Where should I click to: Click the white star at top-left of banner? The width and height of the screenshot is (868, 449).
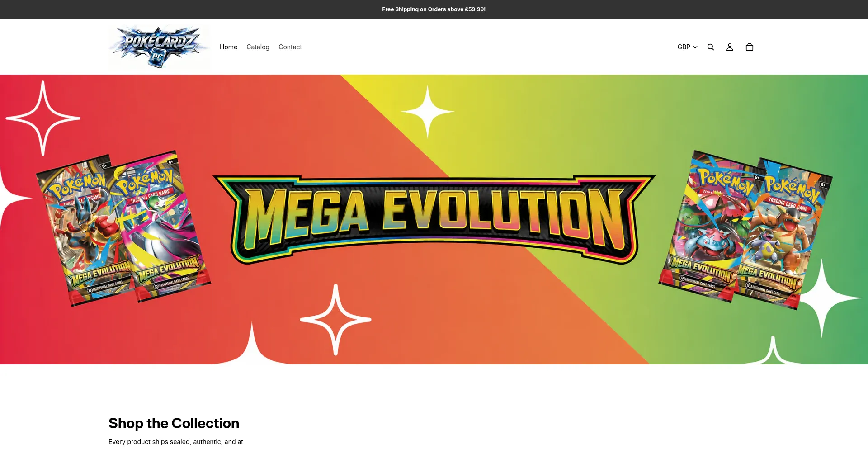coord(43,118)
